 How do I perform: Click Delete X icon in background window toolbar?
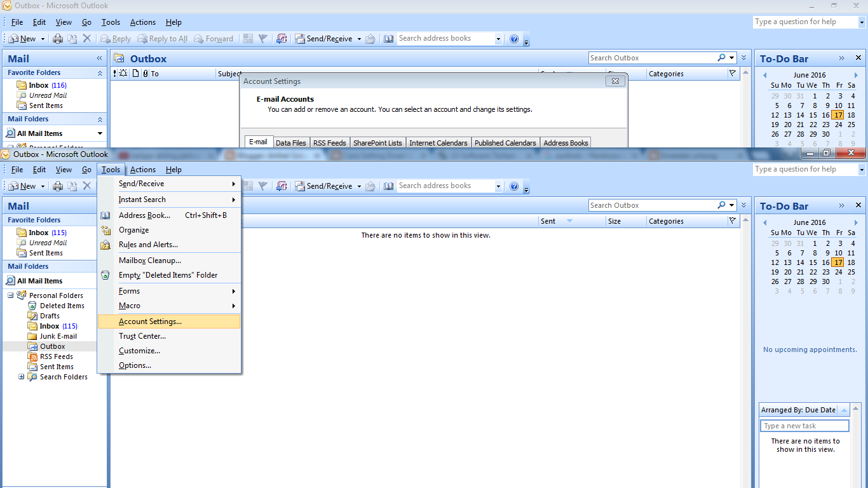87,39
